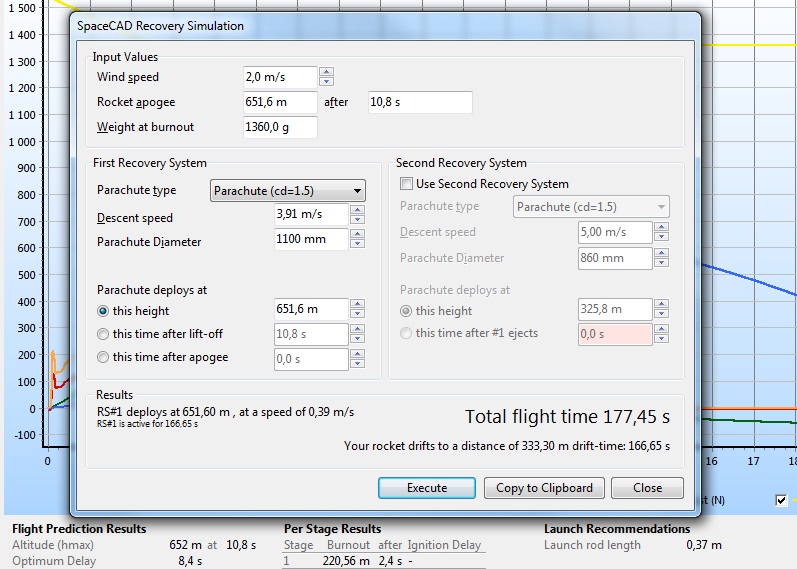This screenshot has height=569, width=797.
Task: Click second Parachute Diameter field 860 mm
Action: [x=615, y=258]
